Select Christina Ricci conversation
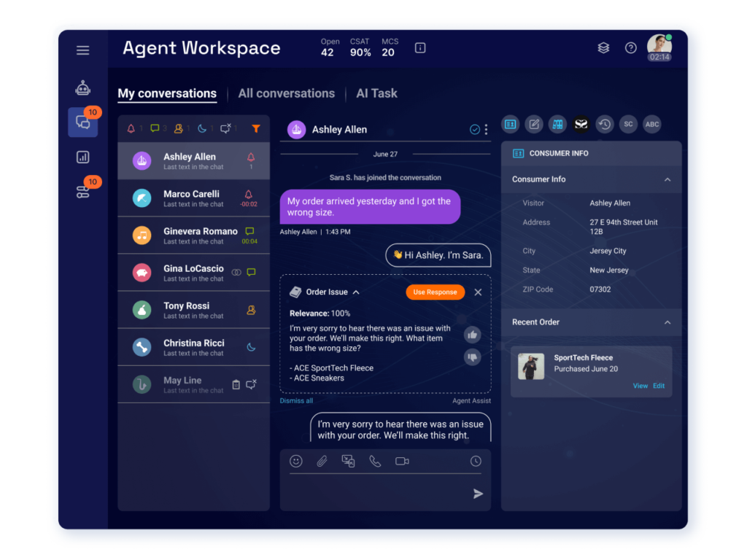The height and width of the screenshot is (560, 747). 193,347
